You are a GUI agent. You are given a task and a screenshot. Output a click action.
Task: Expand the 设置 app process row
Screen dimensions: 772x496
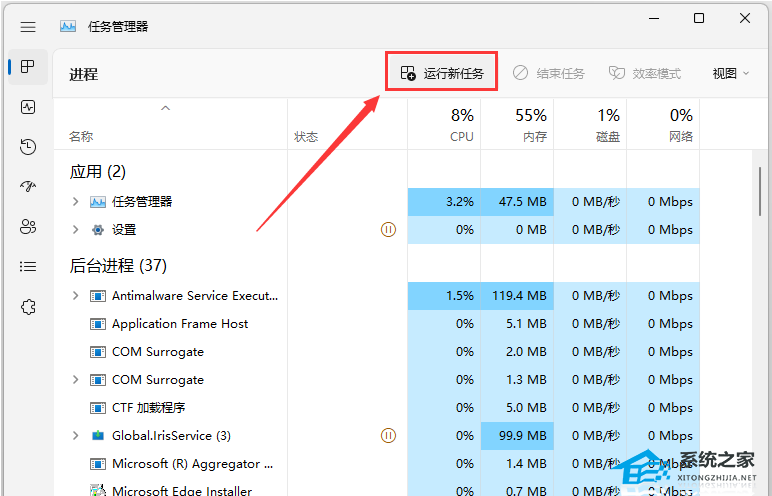coord(75,229)
